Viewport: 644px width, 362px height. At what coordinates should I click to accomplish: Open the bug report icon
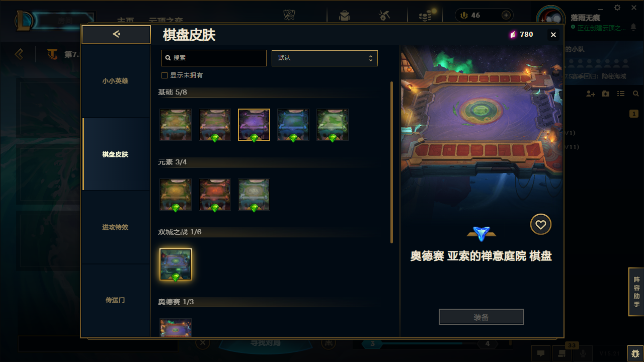[635, 353]
